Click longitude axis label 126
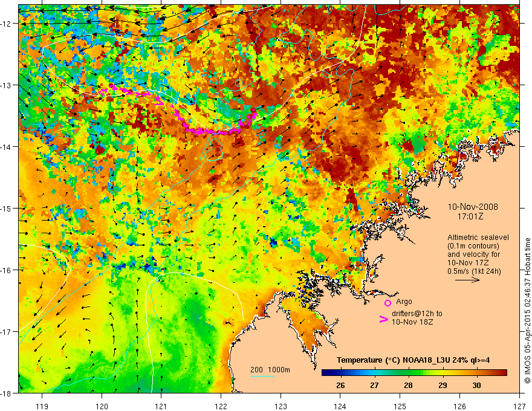Image resolution: width=532 pixels, height=411 pixels. pos(459,406)
